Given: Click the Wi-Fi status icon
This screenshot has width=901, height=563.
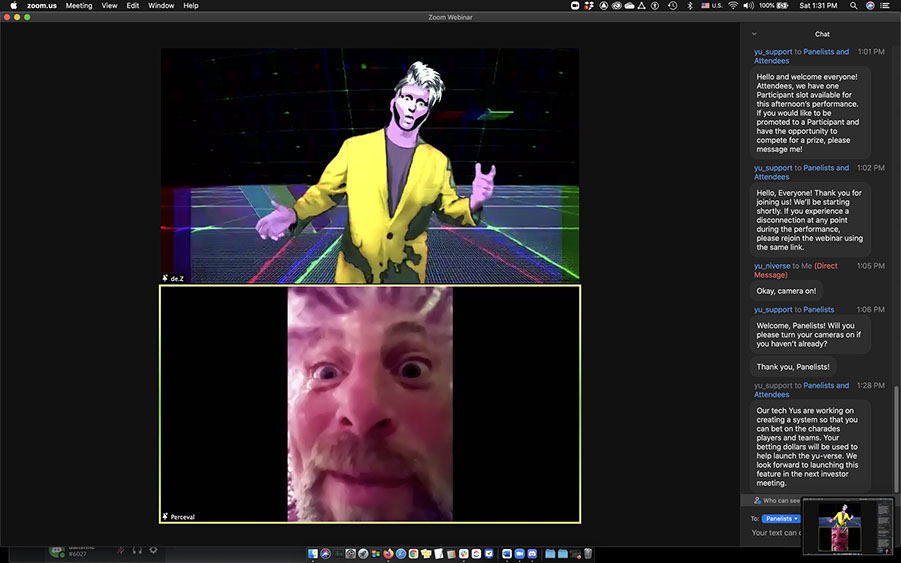Looking at the screenshot, I should [732, 6].
